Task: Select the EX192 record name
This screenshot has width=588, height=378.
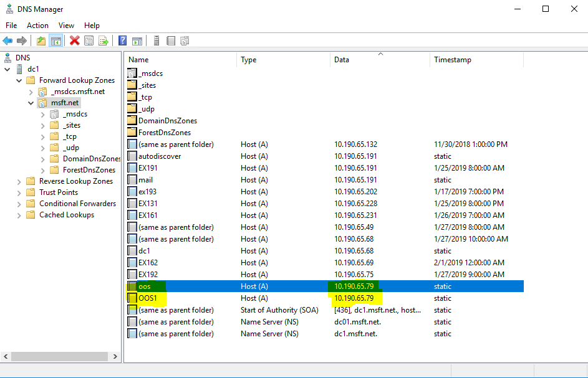Action: [x=148, y=275]
